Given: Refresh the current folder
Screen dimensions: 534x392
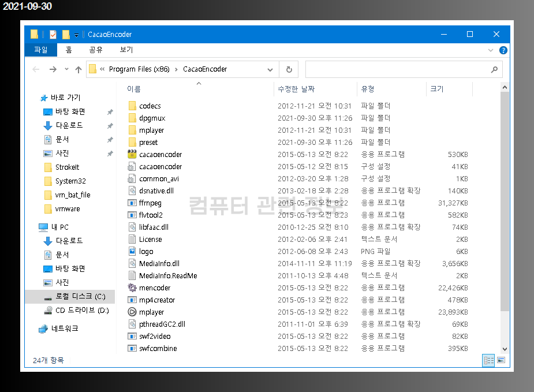Looking at the screenshot, I should click(x=289, y=69).
